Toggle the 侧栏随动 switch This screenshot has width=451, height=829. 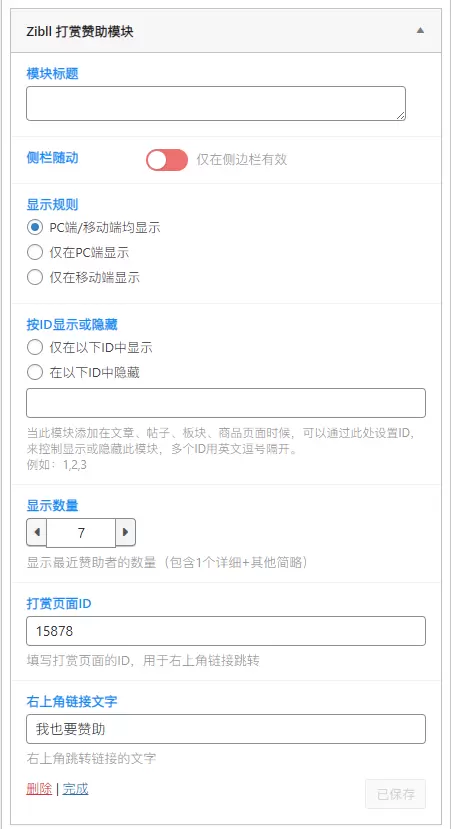pos(167,160)
